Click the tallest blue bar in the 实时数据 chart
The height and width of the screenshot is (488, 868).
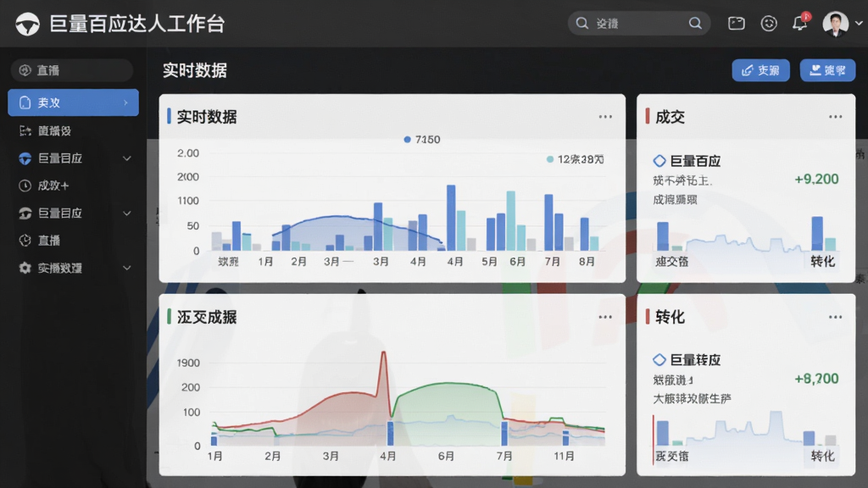451,218
